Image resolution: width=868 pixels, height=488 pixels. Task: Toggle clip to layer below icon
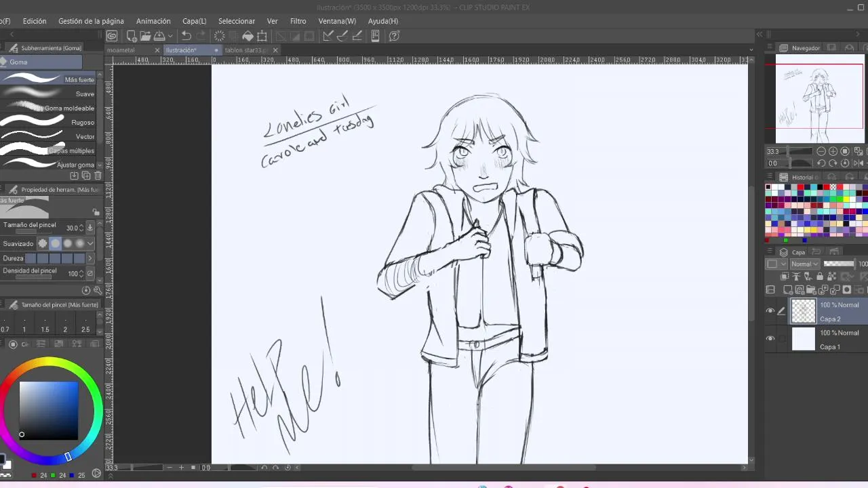(x=785, y=277)
